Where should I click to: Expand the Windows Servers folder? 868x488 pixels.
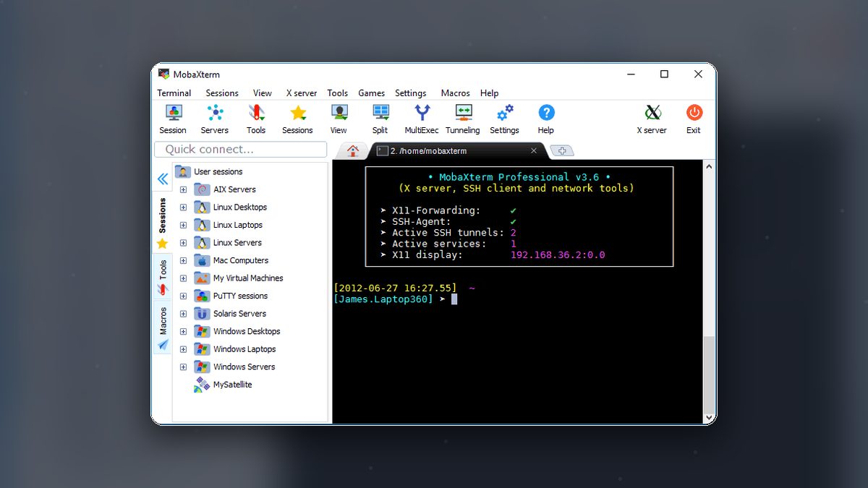183,367
